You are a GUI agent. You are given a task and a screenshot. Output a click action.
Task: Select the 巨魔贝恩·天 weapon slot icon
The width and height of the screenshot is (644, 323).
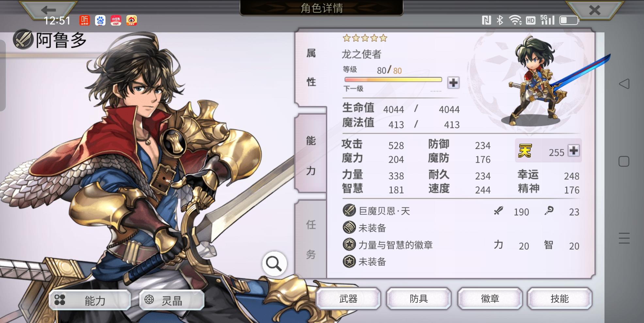pyautogui.click(x=349, y=210)
